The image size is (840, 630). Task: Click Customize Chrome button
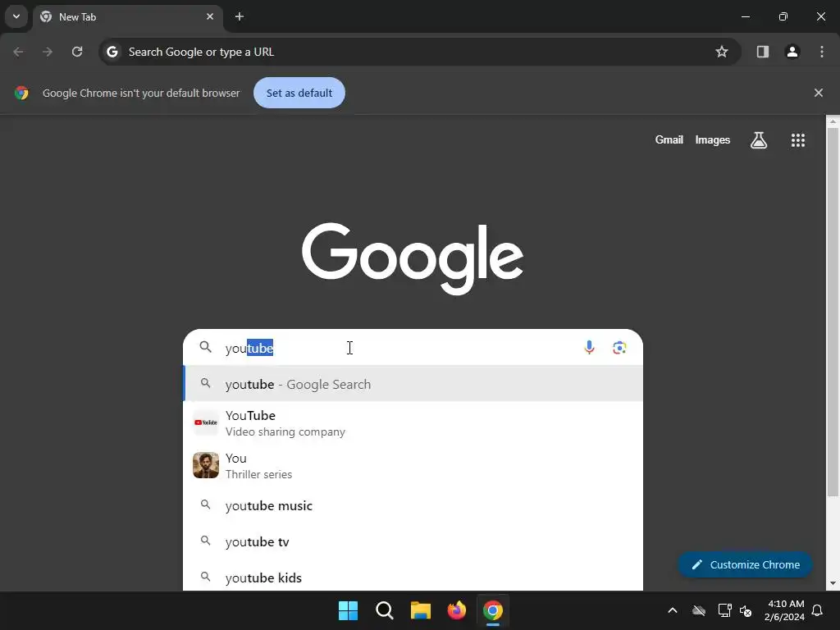click(745, 564)
